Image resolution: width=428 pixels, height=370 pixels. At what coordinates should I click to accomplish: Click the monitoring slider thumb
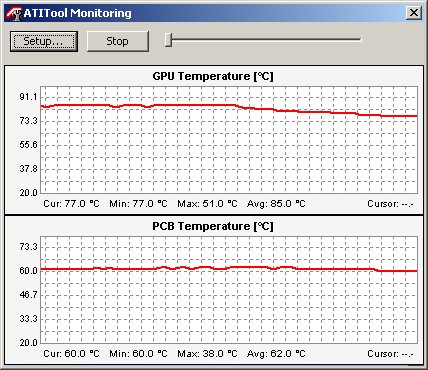click(x=169, y=40)
